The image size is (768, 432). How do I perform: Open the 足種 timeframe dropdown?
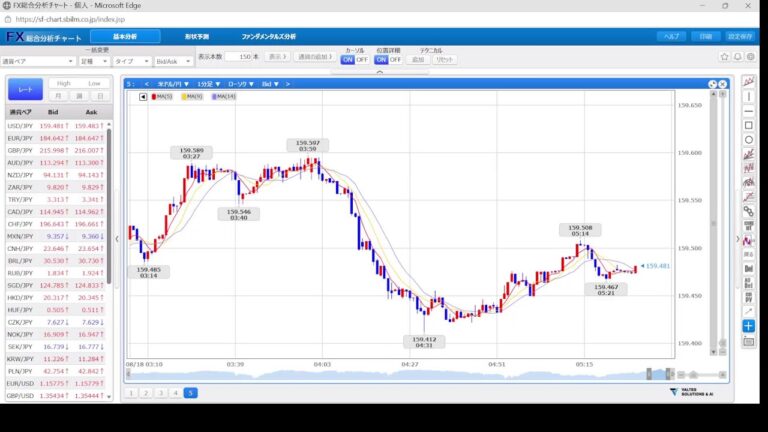pos(94,62)
